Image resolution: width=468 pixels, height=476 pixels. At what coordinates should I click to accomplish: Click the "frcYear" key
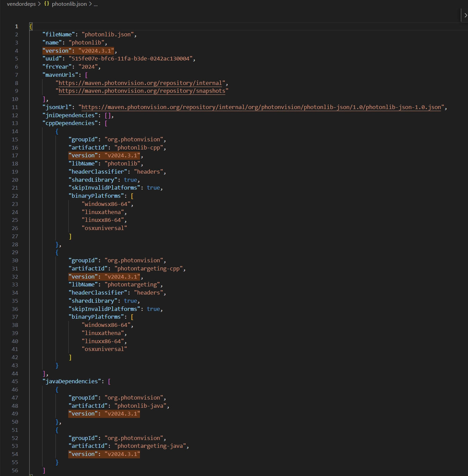click(57, 67)
